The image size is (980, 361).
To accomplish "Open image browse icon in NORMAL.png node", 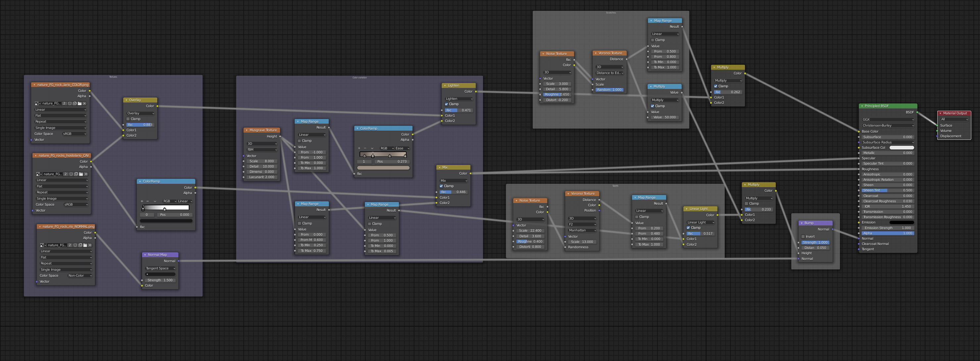I will (43, 245).
